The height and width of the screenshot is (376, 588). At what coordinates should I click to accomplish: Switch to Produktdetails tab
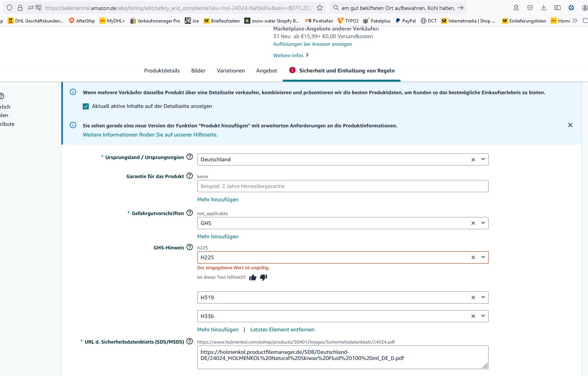[162, 71]
